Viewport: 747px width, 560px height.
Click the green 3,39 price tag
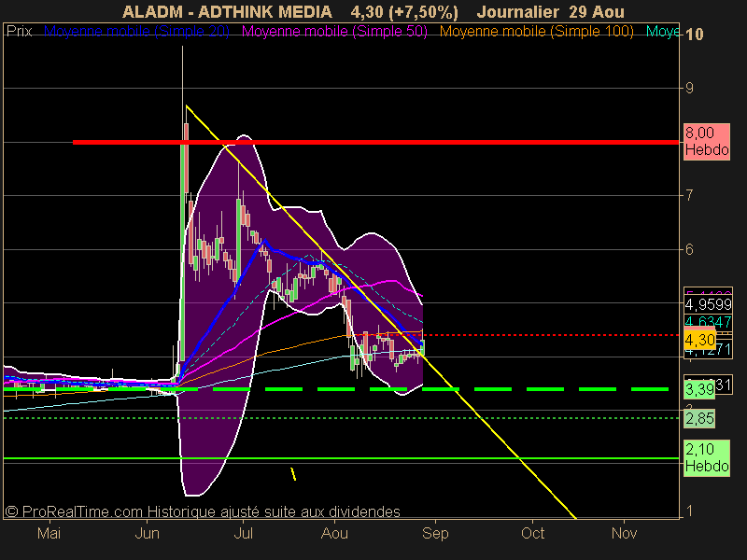[x=699, y=389]
